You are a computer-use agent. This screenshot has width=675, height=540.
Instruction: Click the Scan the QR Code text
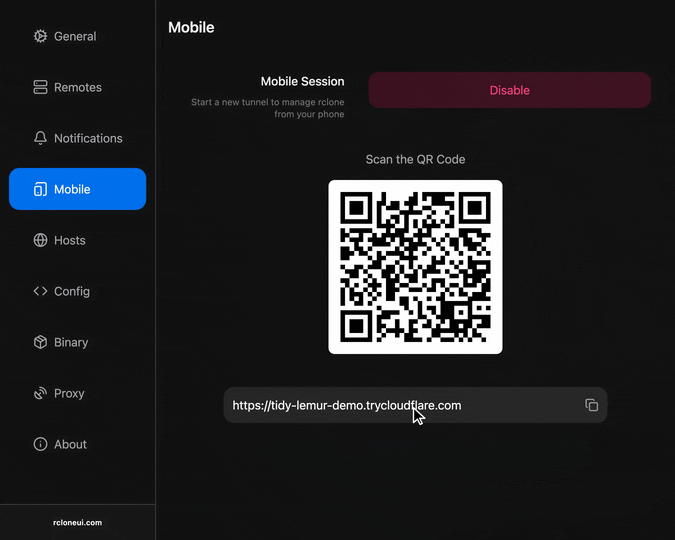point(415,159)
